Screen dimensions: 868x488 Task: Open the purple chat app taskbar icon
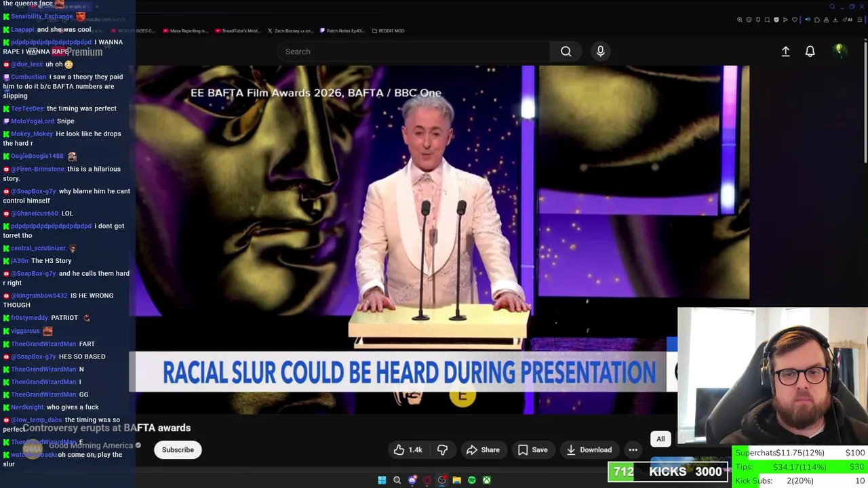tap(412, 480)
